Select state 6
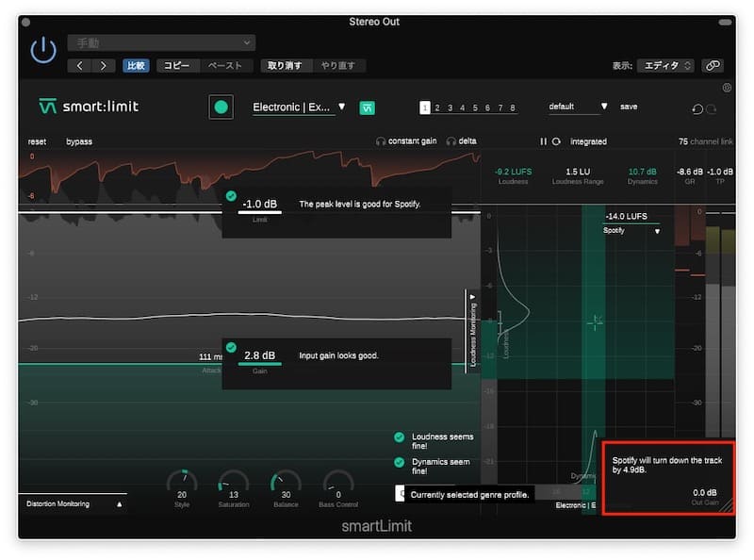Image resolution: width=754 pixels, height=560 pixels. 487,107
